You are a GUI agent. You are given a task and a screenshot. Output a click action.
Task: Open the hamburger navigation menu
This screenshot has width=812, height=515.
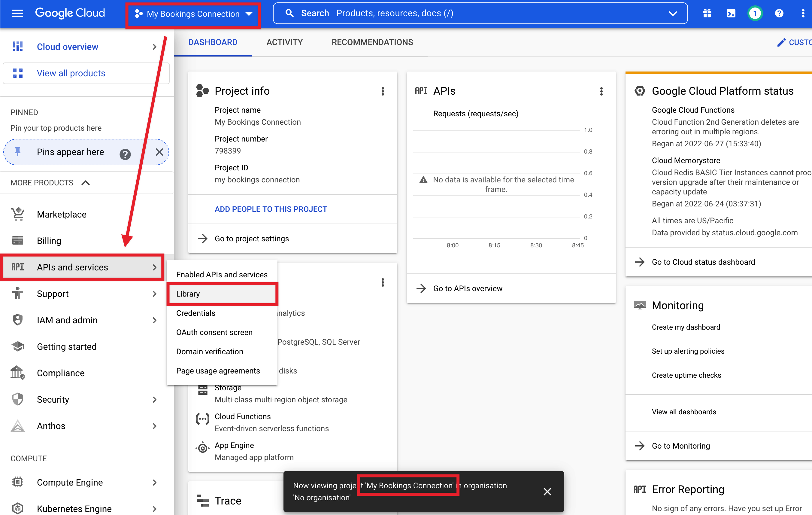click(17, 14)
